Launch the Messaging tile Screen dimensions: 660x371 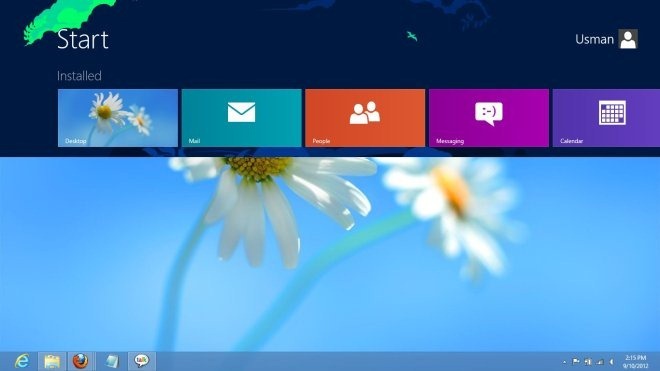tap(489, 118)
